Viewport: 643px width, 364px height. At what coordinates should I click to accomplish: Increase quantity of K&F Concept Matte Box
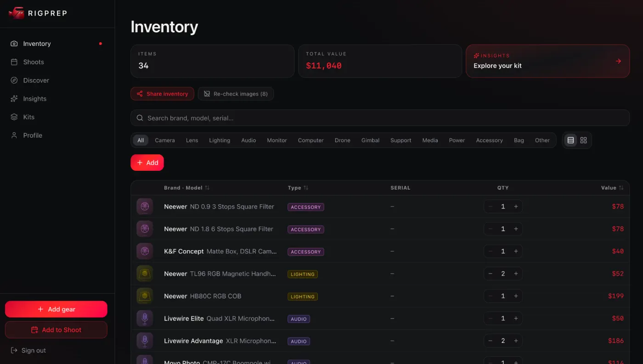tap(516, 251)
